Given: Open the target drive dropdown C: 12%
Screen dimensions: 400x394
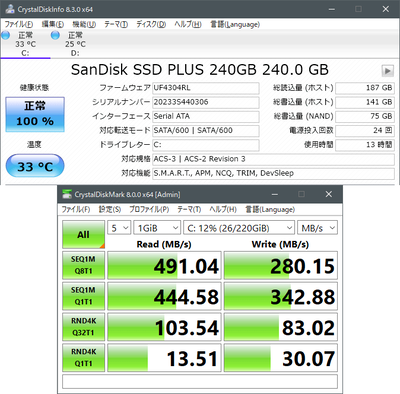Looking at the screenshot, I should pyautogui.click(x=239, y=228).
